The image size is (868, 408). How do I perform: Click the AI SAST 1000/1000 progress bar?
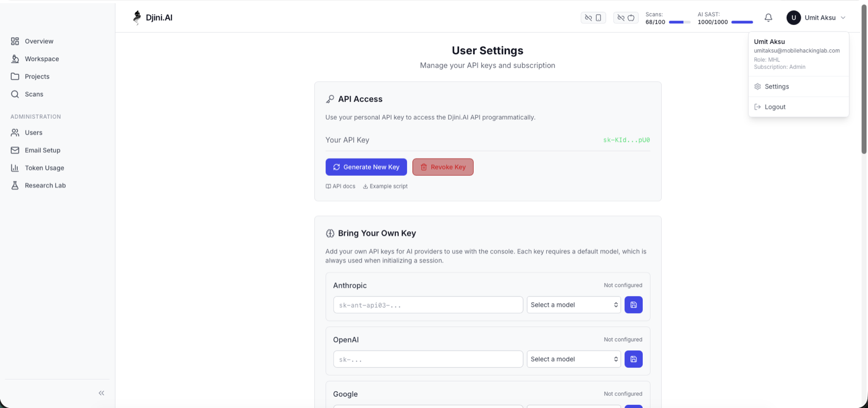(742, 22)
